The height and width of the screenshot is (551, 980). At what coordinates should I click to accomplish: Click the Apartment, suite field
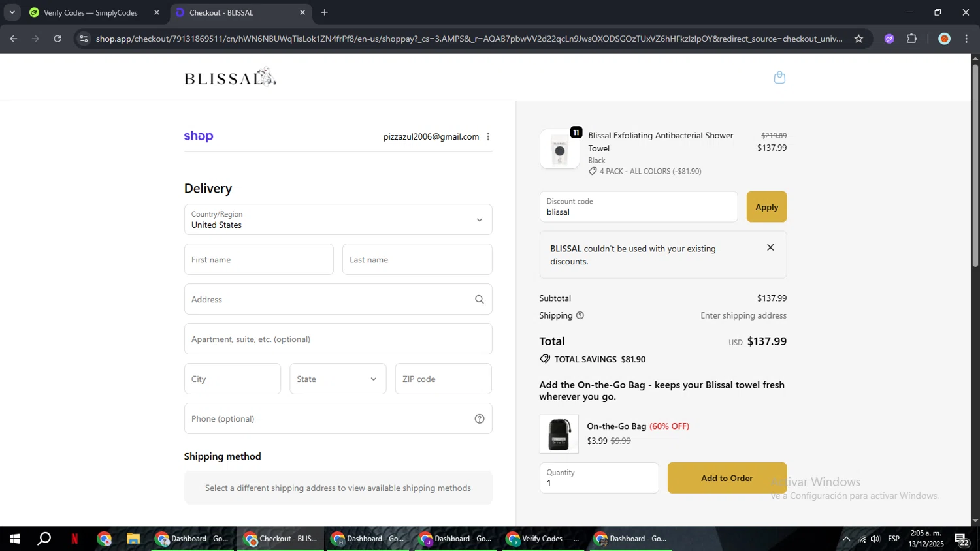click(338, 339)
